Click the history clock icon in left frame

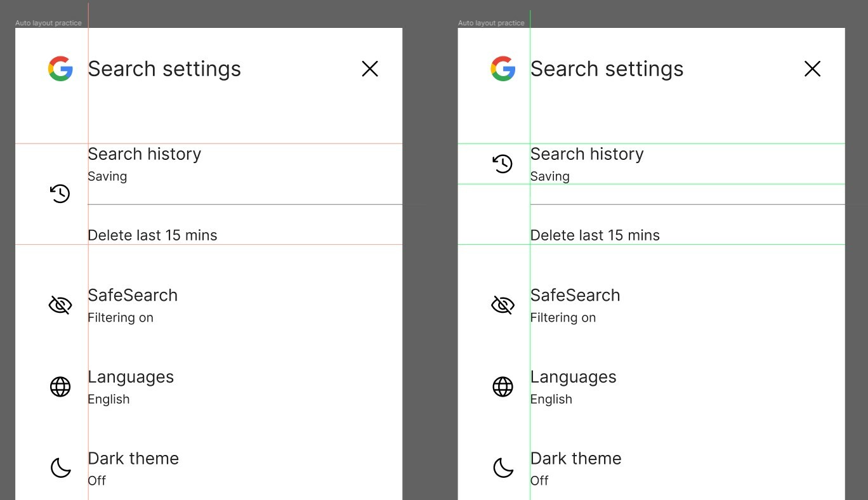point(60,194)
